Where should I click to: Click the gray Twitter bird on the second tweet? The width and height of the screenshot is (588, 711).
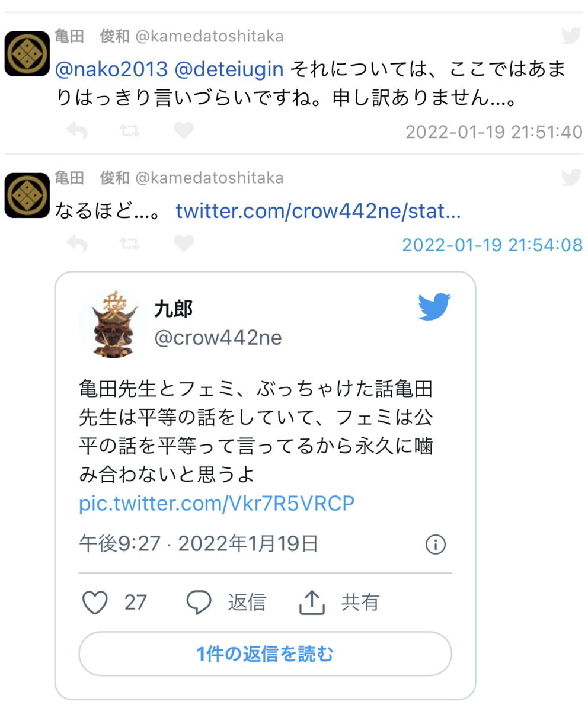pos(571,177)
